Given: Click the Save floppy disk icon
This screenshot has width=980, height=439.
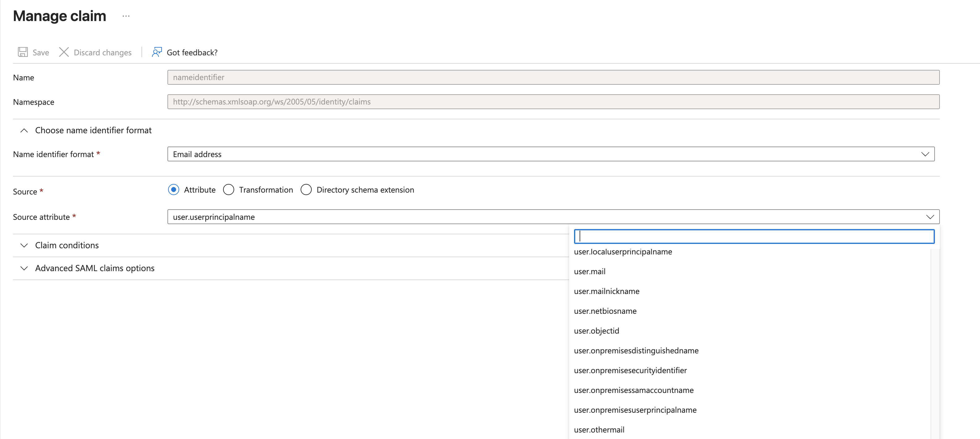Looking at the screenshot, I should [x=23, y=52].
